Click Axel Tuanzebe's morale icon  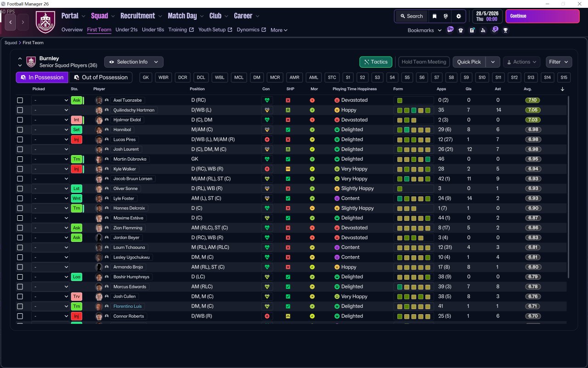tap(312, 100)
